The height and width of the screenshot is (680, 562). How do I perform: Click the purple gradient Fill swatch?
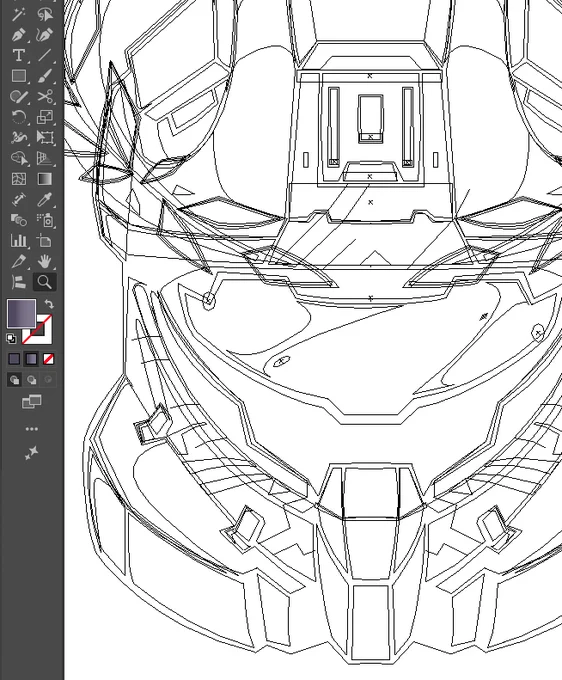tap(21, 313)
